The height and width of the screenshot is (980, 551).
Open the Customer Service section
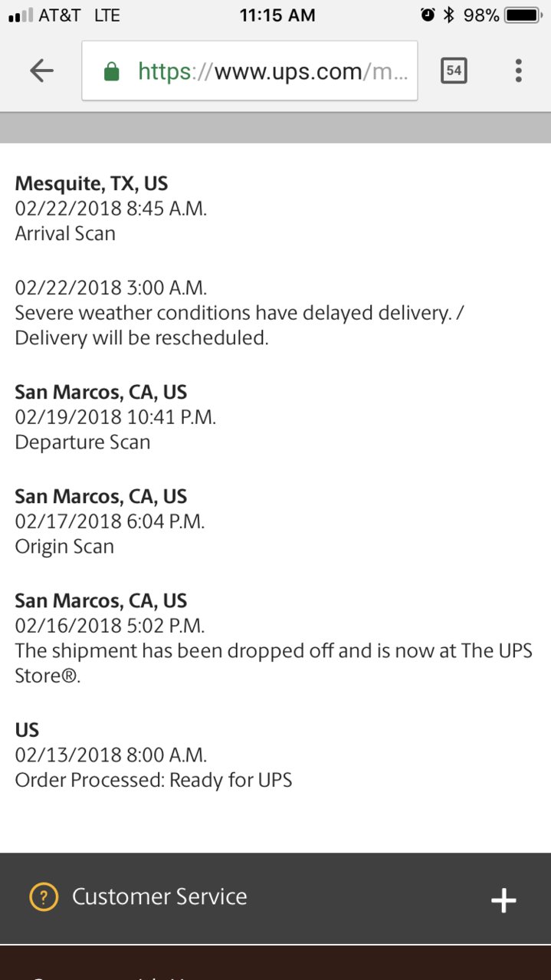tap(275, 898)
